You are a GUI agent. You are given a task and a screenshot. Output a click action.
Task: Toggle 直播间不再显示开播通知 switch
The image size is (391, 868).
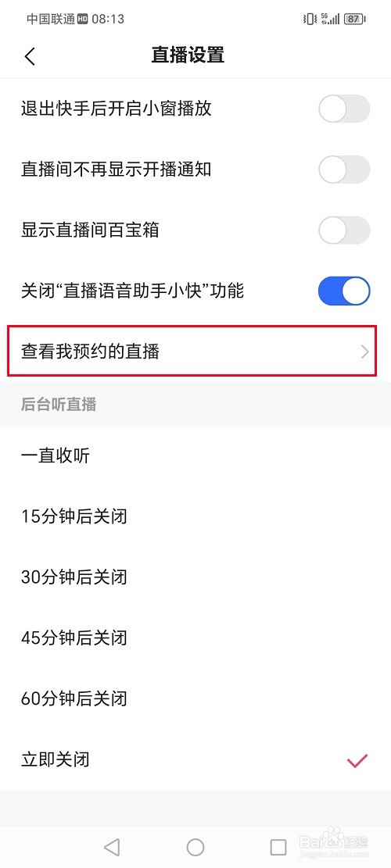344,170
